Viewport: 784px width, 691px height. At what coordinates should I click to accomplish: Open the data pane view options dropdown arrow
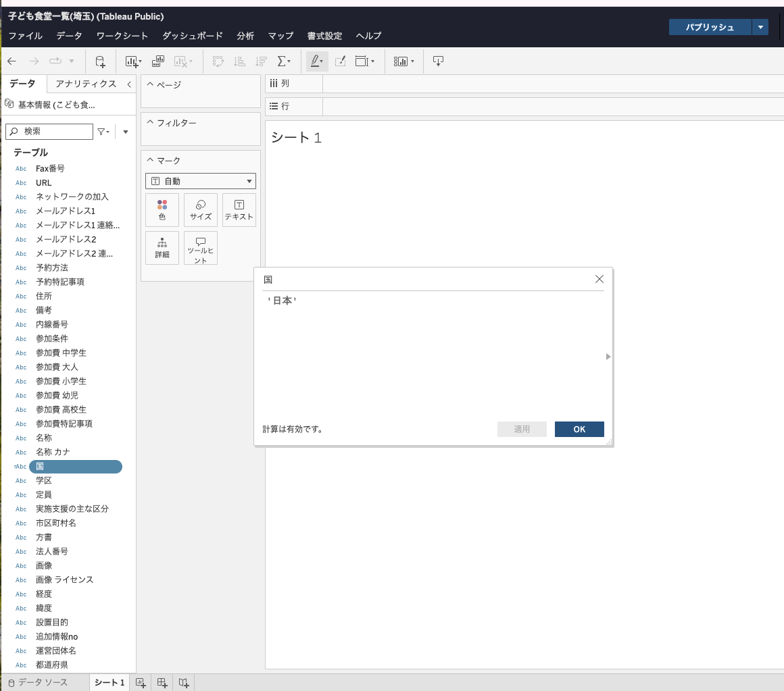(x=126, y=132)
